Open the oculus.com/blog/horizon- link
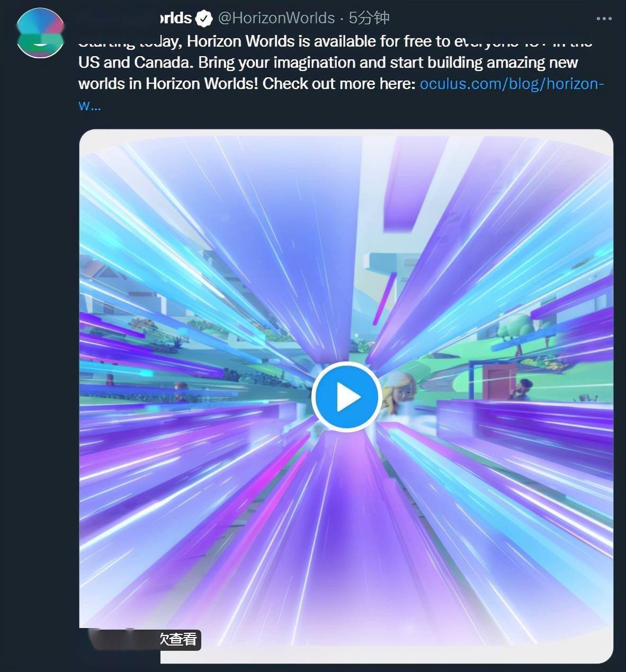Viewport: 626px width, 672px height. click(512, 84)
